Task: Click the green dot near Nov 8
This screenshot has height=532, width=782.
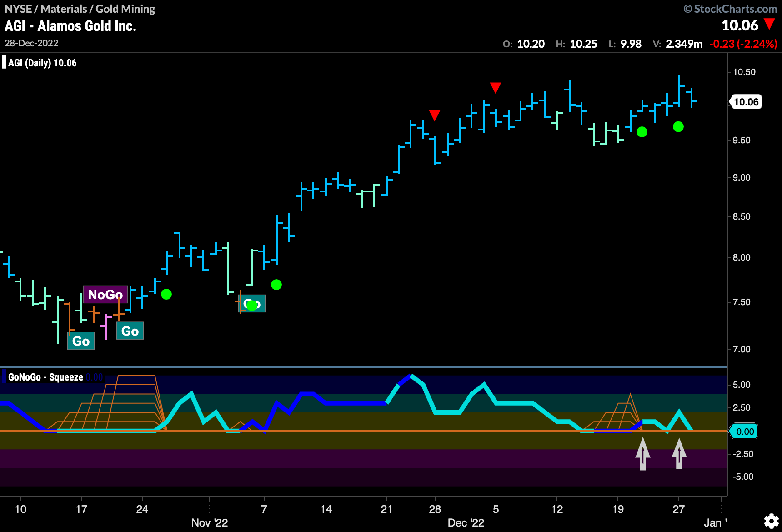Action: [x=276, y=285]
